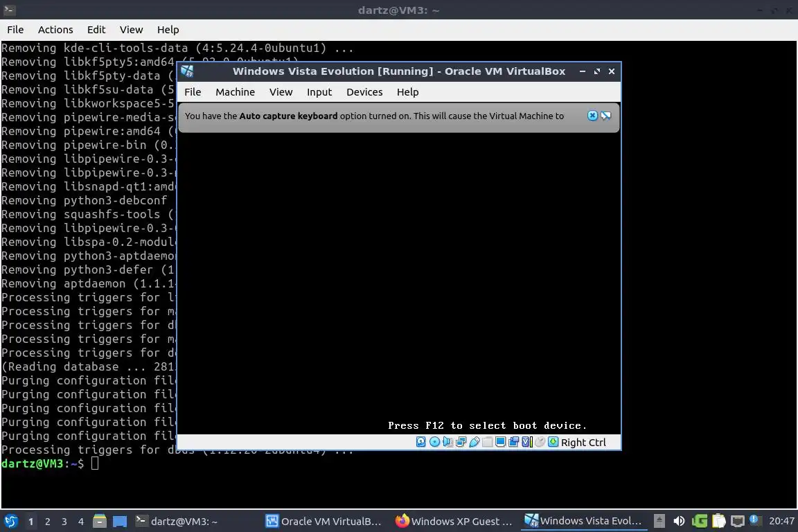Open the terminal File menu
This screenshot has height=532, width=798.
15,30
